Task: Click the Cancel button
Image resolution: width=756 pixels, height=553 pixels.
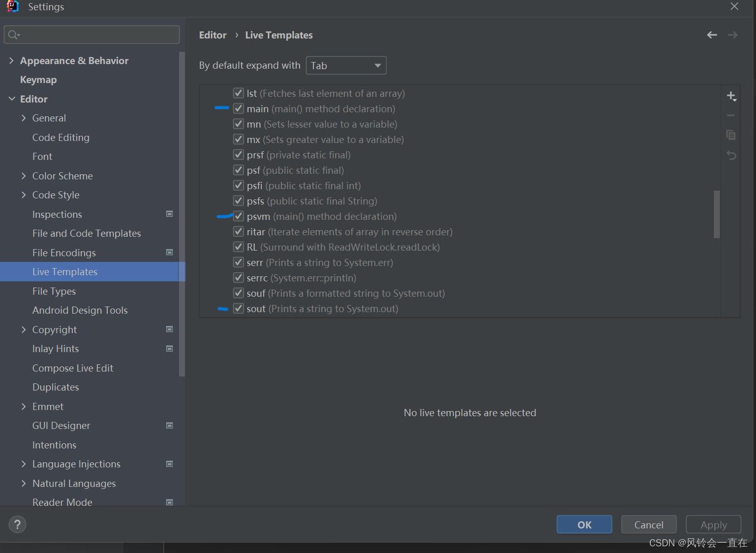Action: (649, 524)
